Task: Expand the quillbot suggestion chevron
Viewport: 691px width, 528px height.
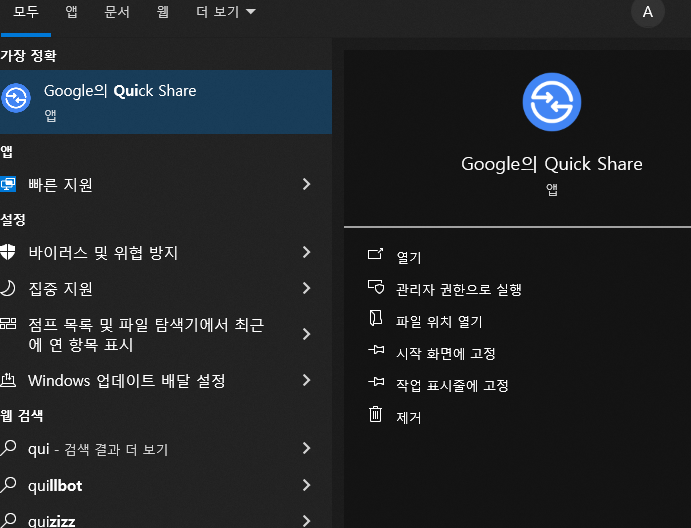Action: (x=307, y=485)
